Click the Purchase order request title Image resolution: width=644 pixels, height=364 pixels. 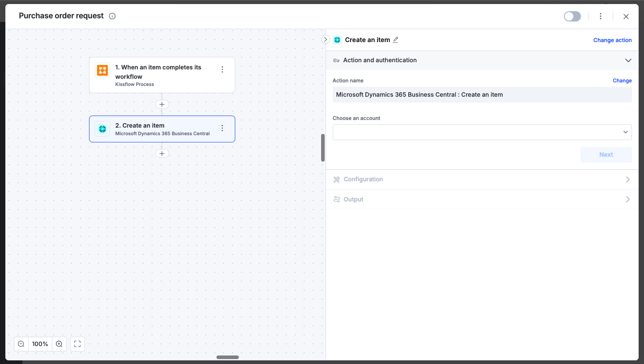click(61, 16)
